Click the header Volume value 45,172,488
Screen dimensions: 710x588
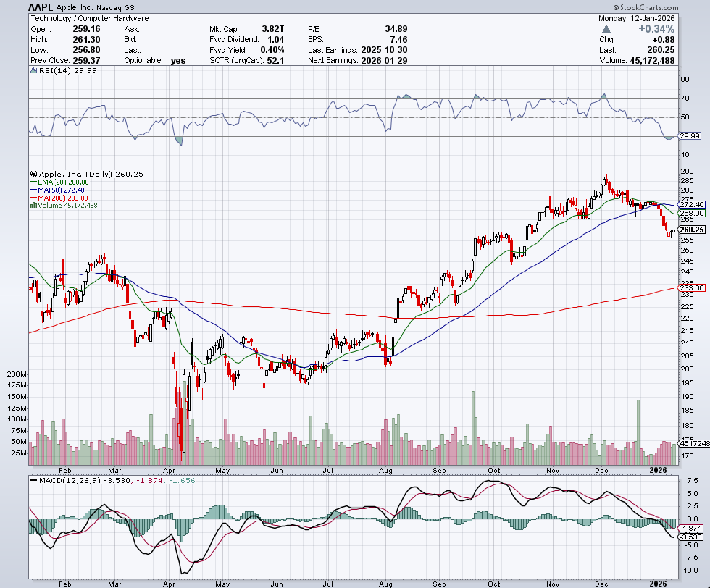coord(652,60)
